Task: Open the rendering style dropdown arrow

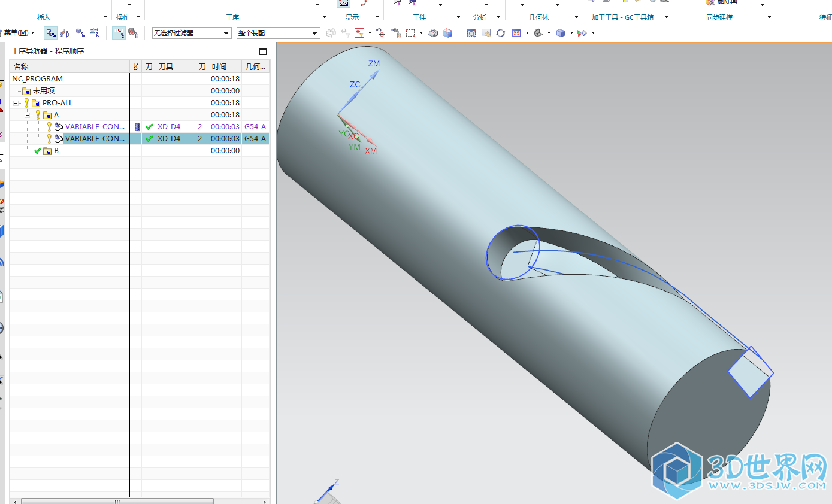Action: click(571, 33)
